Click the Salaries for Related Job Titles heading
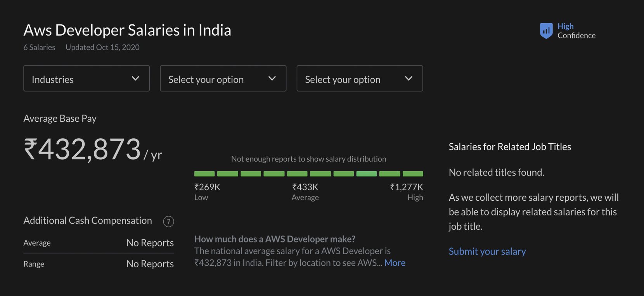Screen dimensions: 644x296 [x=510, y=147]
